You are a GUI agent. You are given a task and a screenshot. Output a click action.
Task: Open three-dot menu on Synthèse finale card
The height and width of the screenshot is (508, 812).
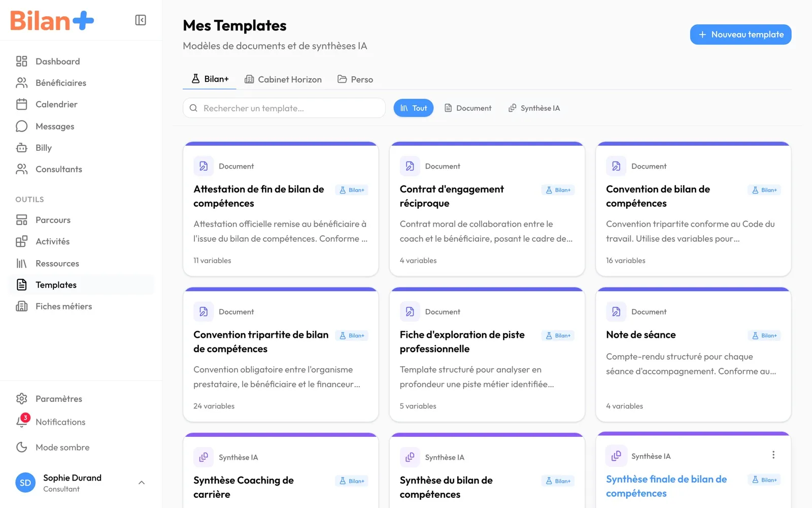click(773, 455)
